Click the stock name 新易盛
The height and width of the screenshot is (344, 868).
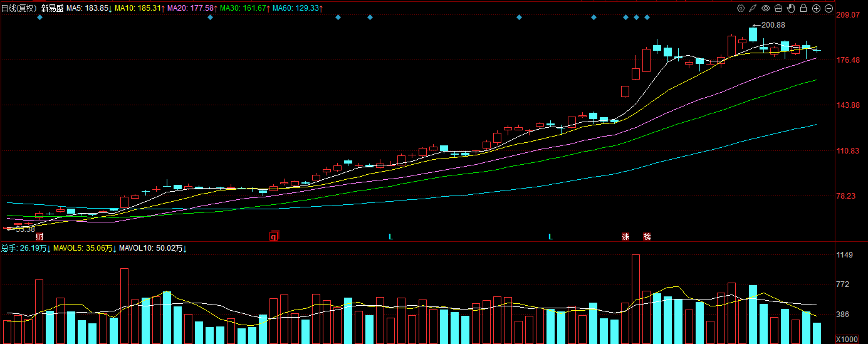[53, 8]
